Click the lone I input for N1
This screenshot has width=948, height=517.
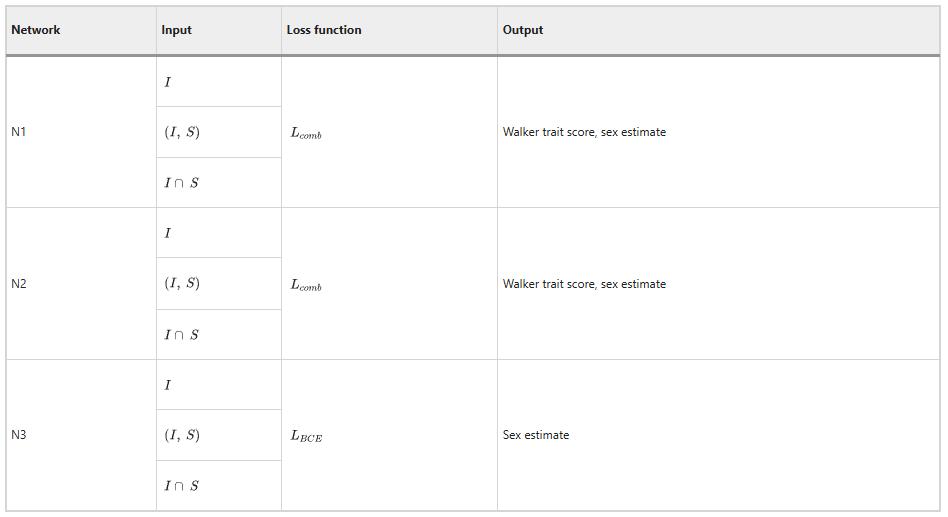click(168, 82)
